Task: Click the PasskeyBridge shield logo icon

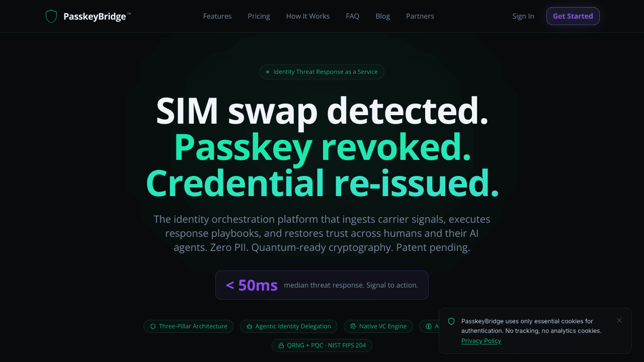Action: (x=51, y=16)
